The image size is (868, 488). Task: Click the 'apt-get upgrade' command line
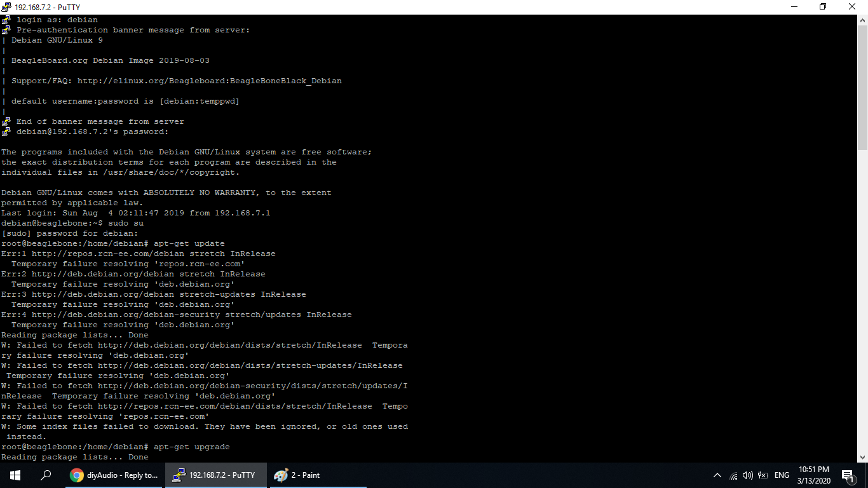[x=116, y=447]
